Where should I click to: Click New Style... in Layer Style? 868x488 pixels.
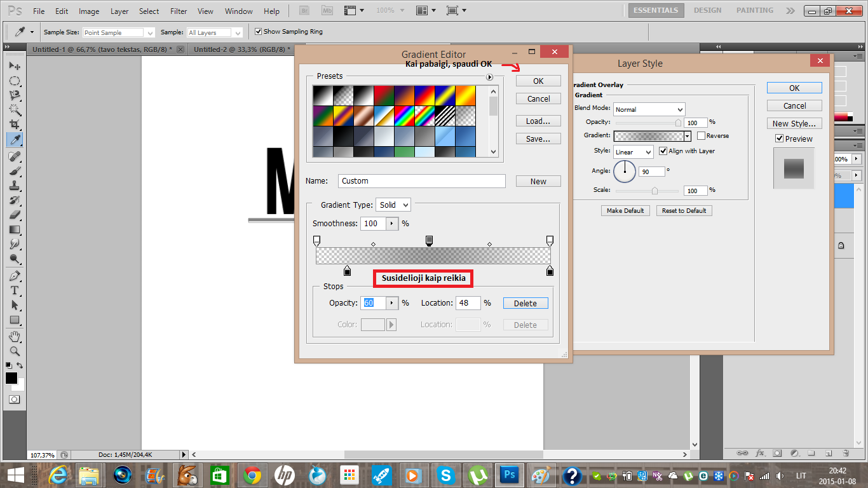click(x=794, y=123)
